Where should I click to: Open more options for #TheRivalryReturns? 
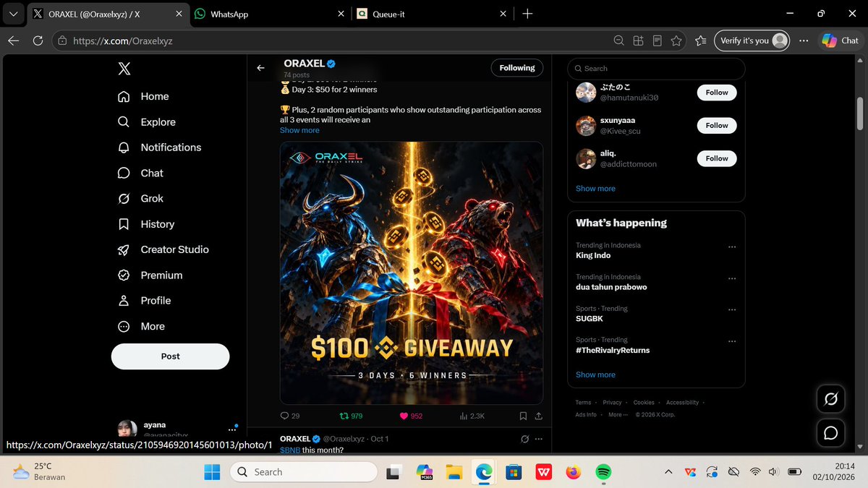pos(732,341)
